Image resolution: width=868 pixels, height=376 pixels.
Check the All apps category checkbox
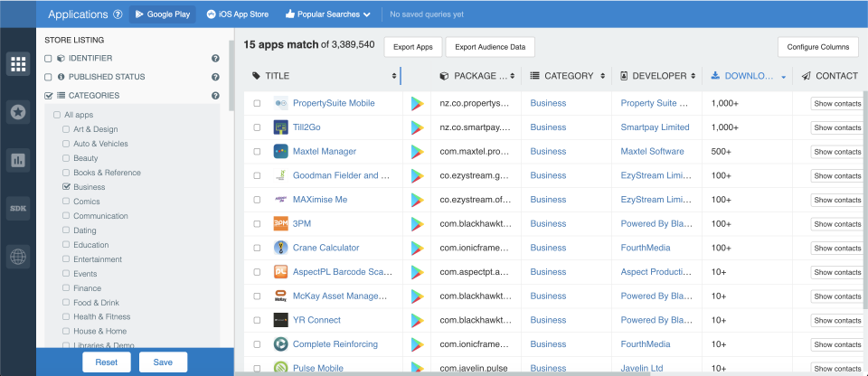click(56, 115)
